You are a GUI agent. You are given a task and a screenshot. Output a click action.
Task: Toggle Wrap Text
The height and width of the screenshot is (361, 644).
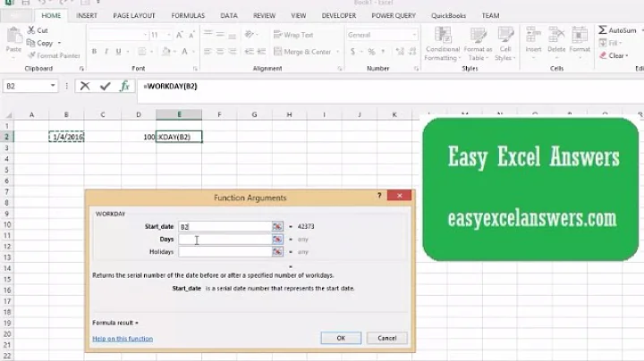293,35
